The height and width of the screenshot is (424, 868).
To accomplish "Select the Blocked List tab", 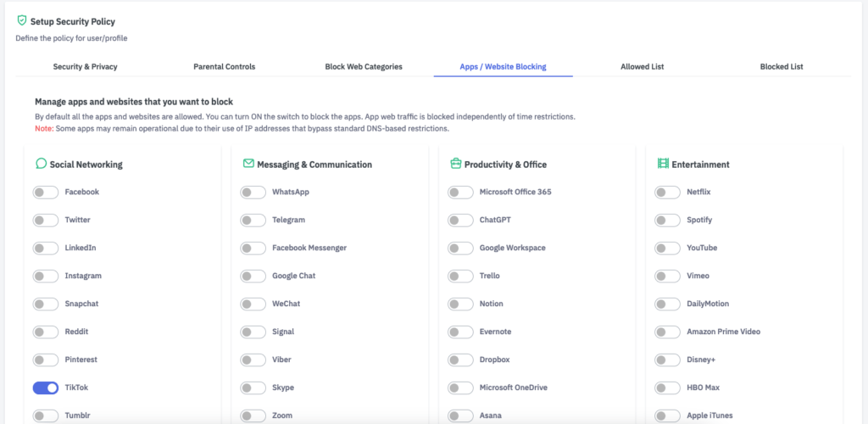I will pyautogui.click(x=781, y=66).
